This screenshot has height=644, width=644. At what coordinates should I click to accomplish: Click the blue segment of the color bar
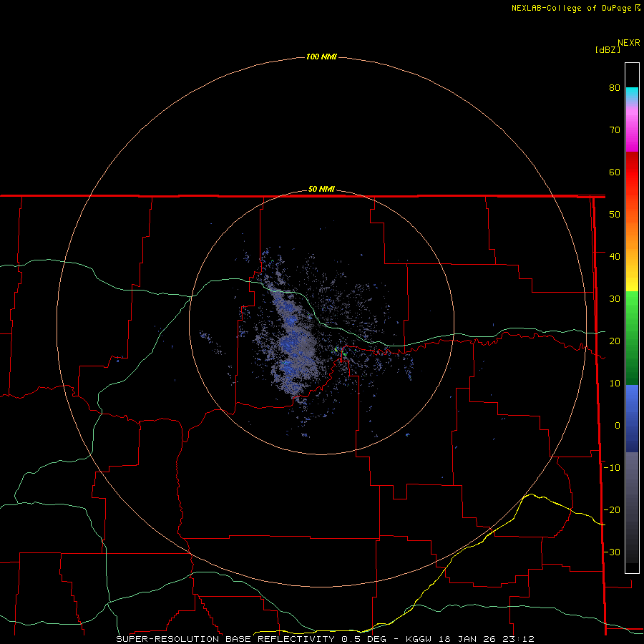632,418
